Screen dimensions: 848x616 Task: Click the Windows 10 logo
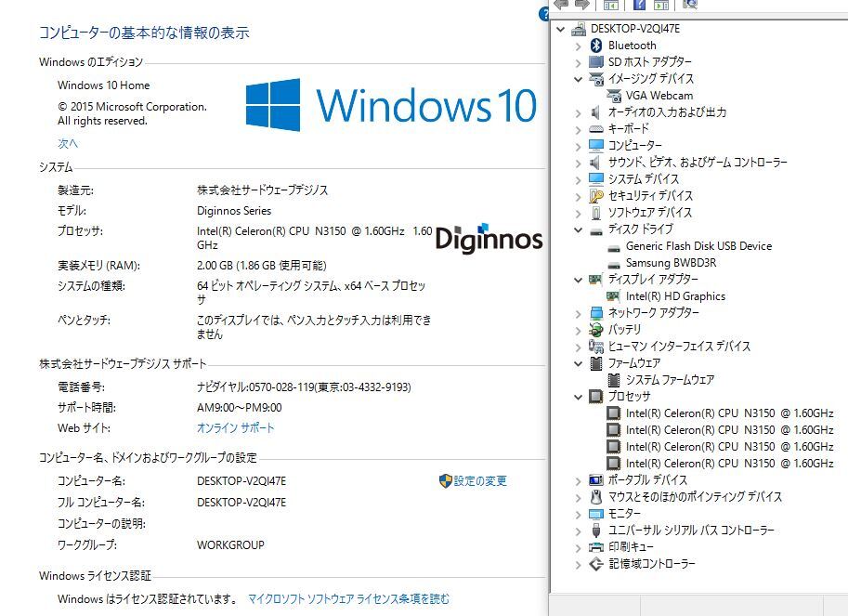392,105
